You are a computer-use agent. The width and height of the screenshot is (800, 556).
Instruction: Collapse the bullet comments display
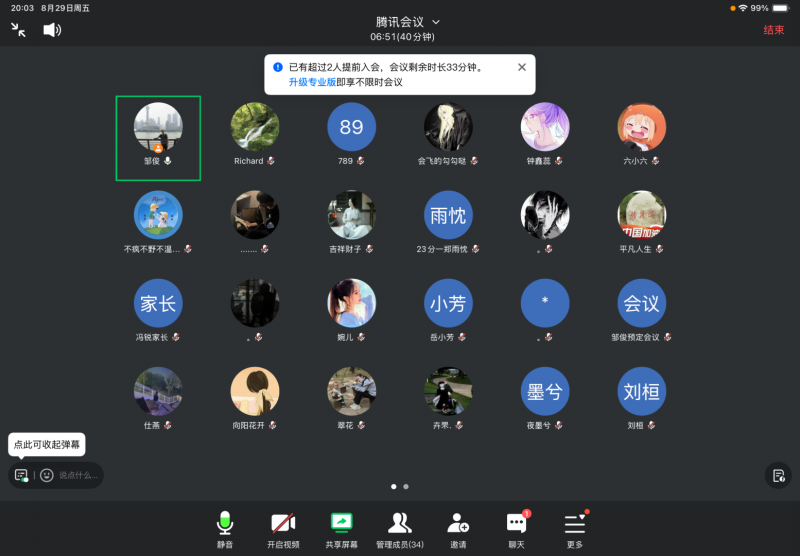click(21, 475)
